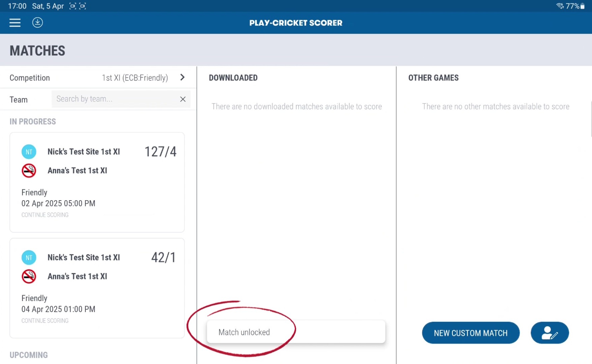This screenshot has height=364, width=592.
Task: Tap Anna's Test logo in 04 Apr match
Action: click(x=29, y=276)
